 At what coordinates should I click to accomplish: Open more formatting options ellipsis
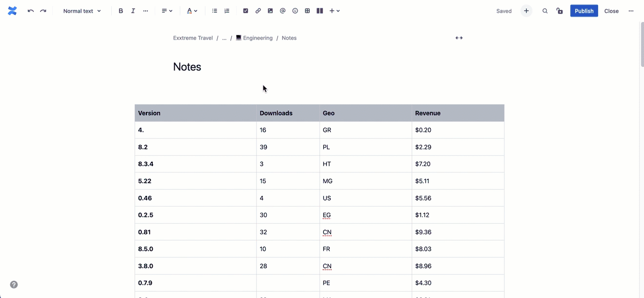(145, 11)
